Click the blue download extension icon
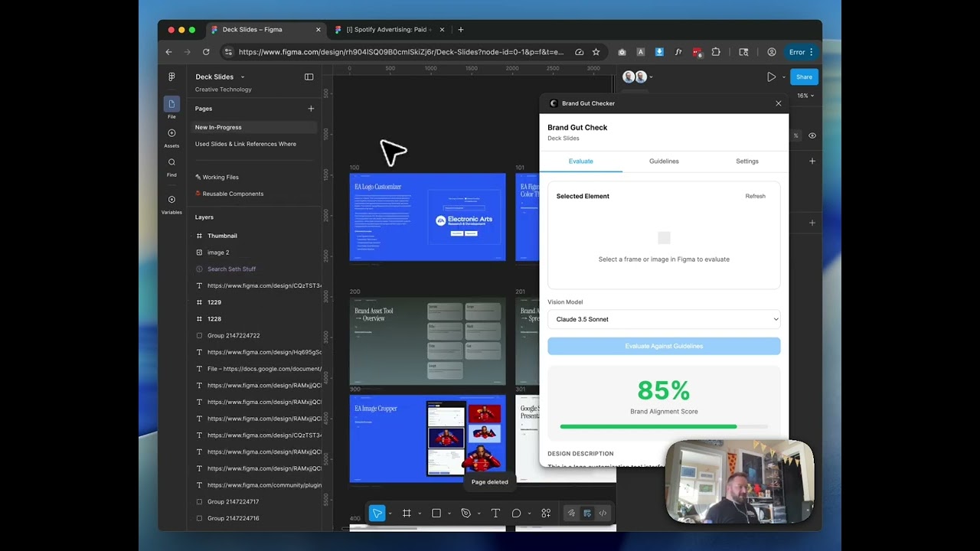980x551 pixels. (659, 52)
